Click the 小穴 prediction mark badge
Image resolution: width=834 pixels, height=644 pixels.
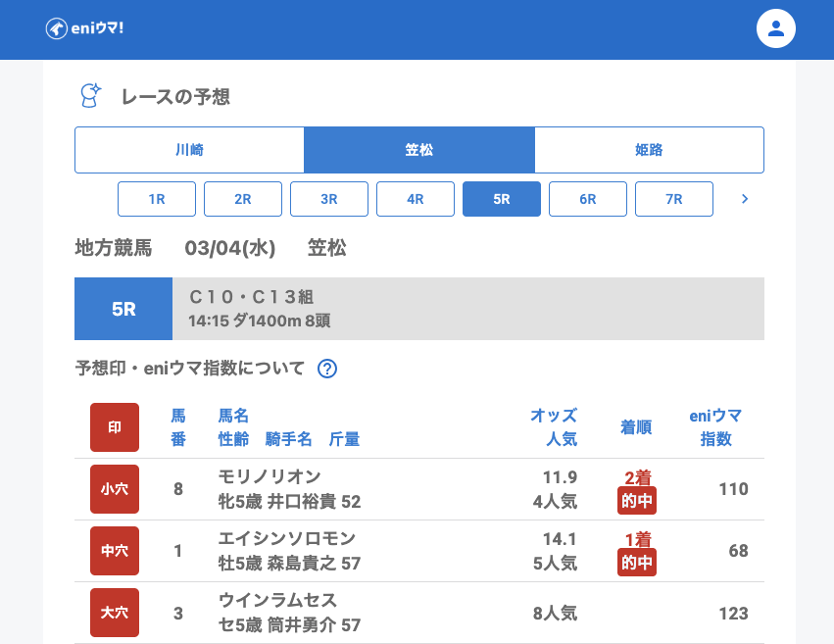[x=115, y=489]
